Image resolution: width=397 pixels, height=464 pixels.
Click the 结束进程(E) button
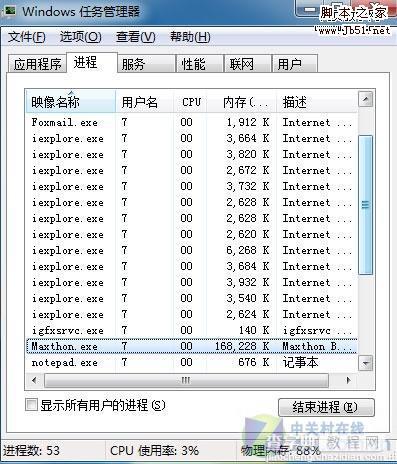point(326,407)
